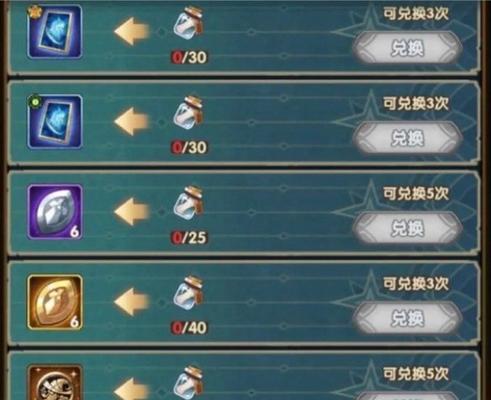Tap the bottle icon in gold-star card row
The width and height of the screenshot is (491, 400).
point(189,22)
